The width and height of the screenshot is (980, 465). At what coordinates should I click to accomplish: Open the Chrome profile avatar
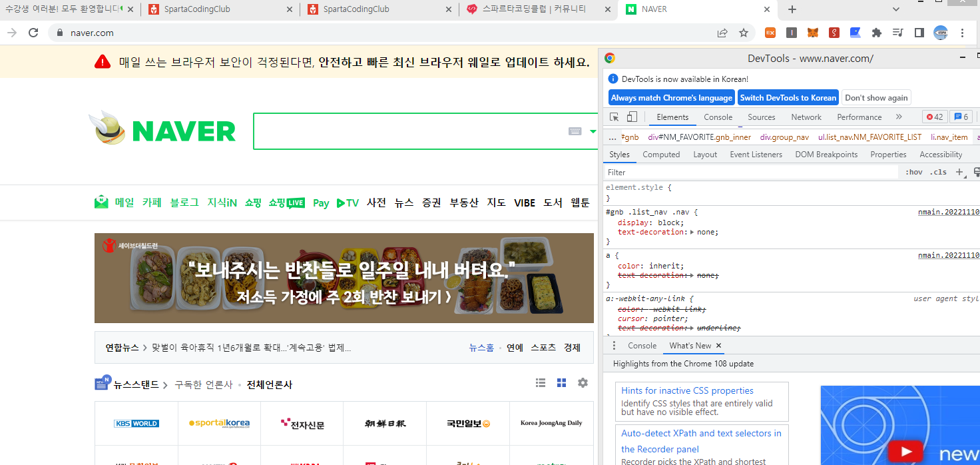[x=941, y=33]
